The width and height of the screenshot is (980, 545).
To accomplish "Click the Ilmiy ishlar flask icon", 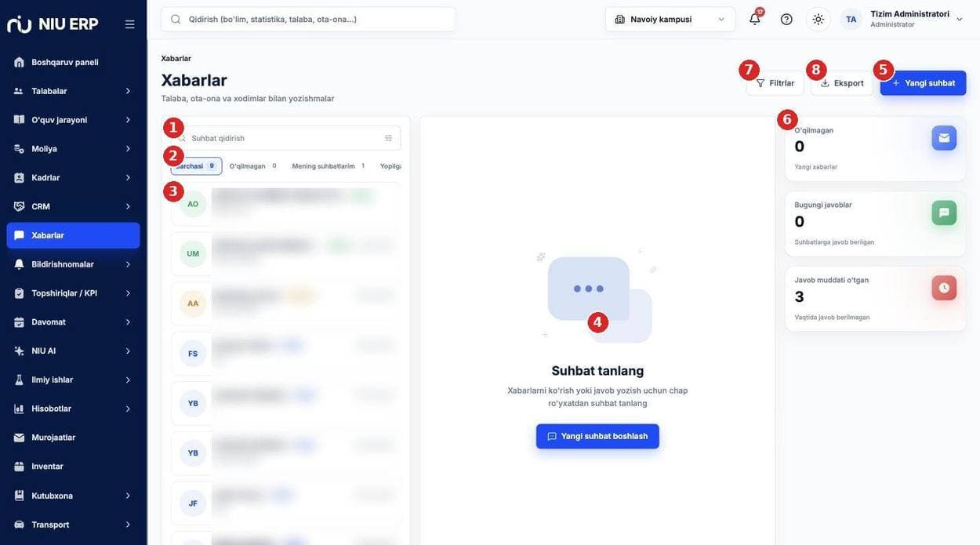I will pyautogui.click(x=19, y=380).
